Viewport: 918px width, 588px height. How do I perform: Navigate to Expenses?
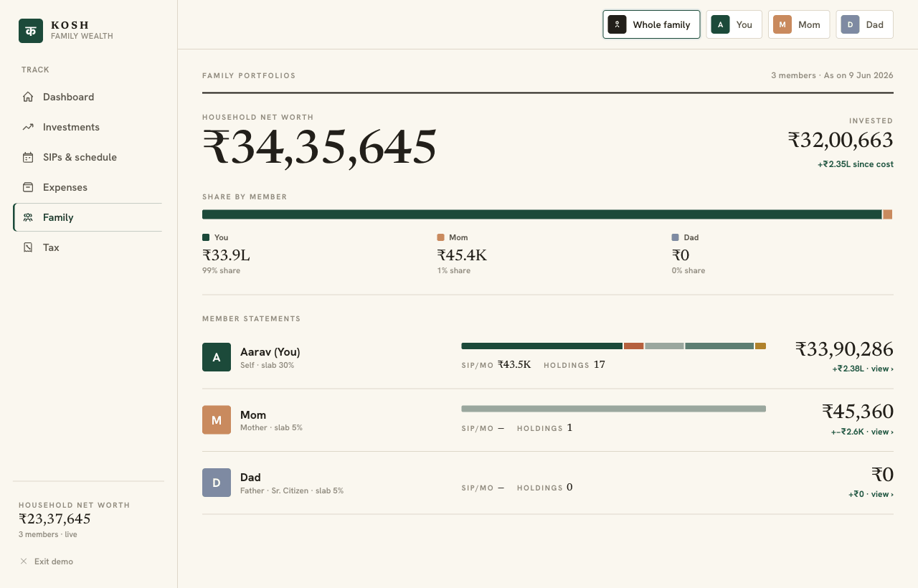87,187
